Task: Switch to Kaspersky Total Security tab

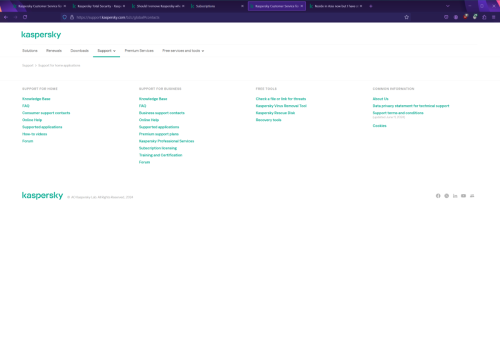Action: coord(99,6)
